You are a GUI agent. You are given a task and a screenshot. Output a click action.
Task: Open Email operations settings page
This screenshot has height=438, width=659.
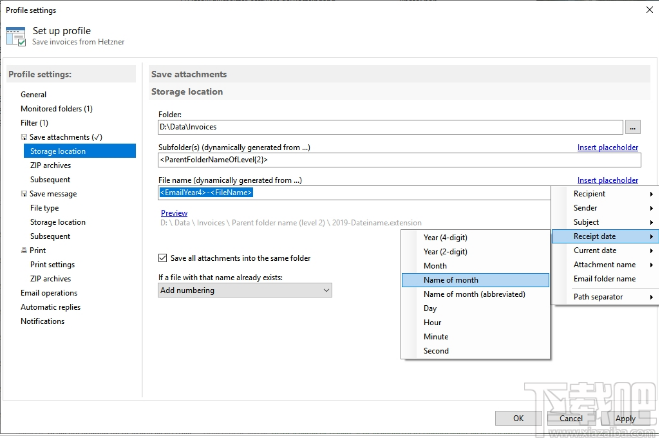(x=49, y=293)
